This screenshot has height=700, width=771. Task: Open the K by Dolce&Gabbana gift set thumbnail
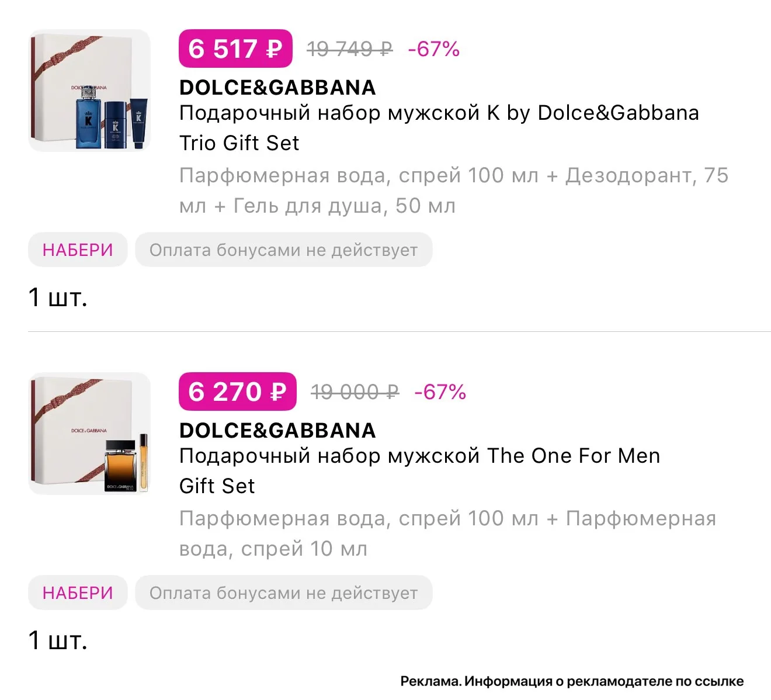(89, 91)
